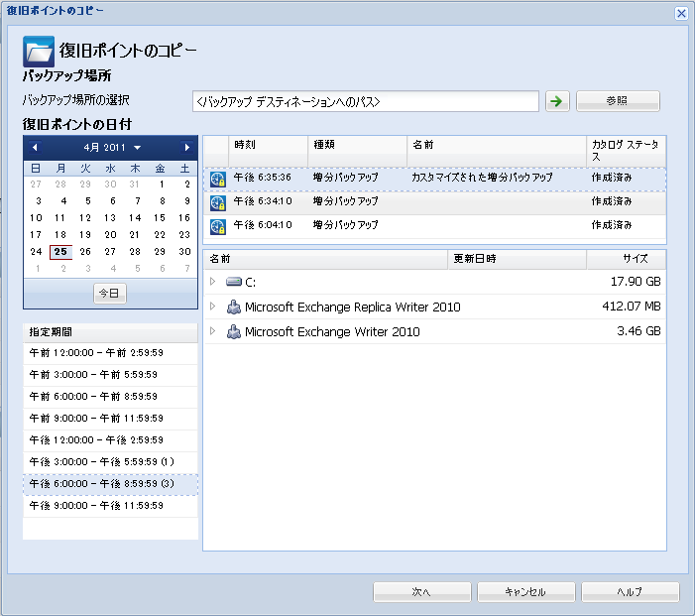Click Microsoft Exchange Writer 2010 icon
Image resolution: width=695 pixels, height=616 pixels.
point(233,332)
